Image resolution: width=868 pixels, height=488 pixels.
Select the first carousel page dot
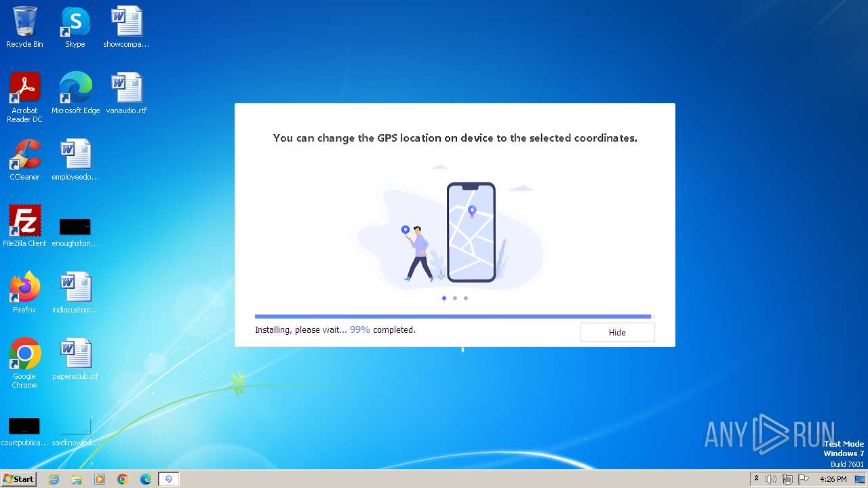[444, 298]
